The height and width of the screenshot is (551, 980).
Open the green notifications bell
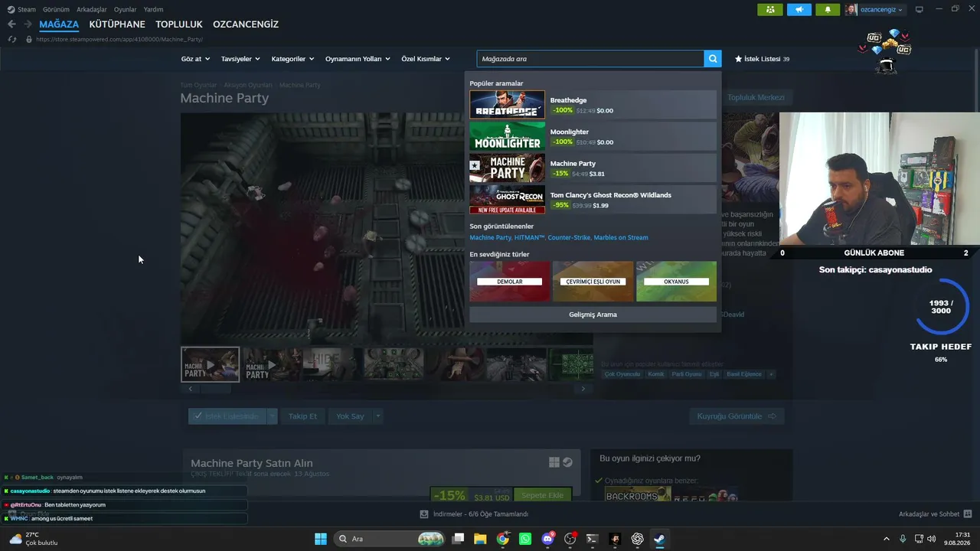coord(828,9)
